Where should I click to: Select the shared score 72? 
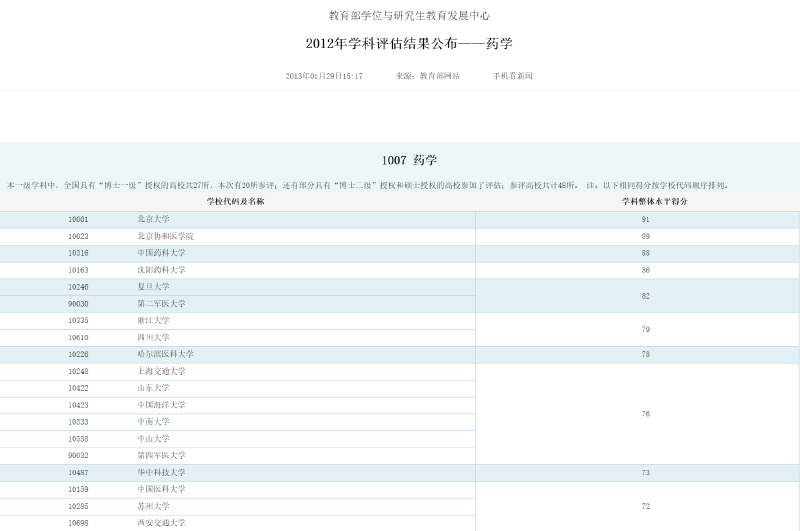pos(645,506)
